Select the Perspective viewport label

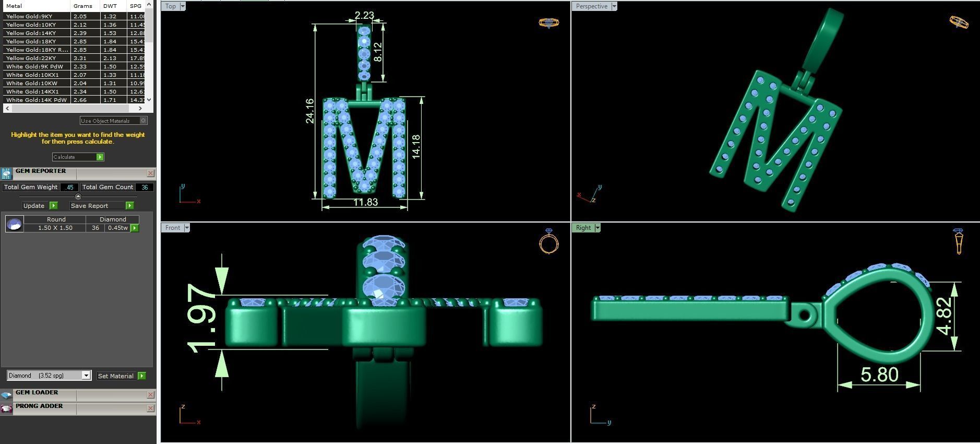[x=591, y=6]
